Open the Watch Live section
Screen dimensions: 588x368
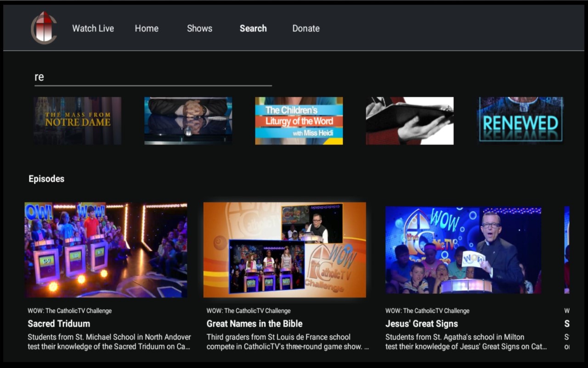93,28
